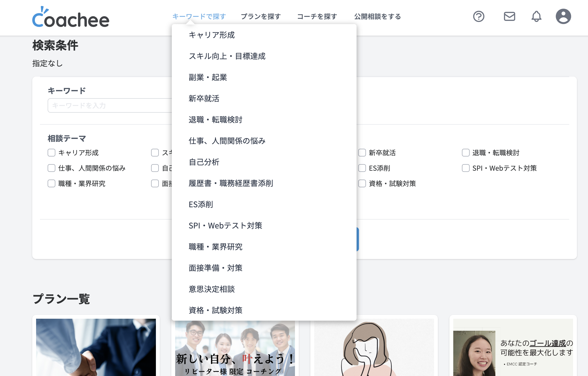The width and height of the screenshot is (588, 376).
Task: Click the user profile avatar icon
Action: coord(563,17)
